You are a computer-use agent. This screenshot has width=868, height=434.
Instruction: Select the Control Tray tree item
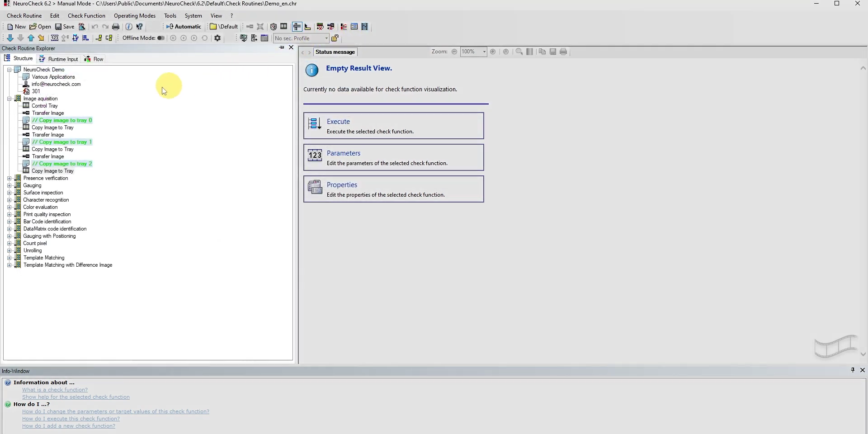click(45, 106)
